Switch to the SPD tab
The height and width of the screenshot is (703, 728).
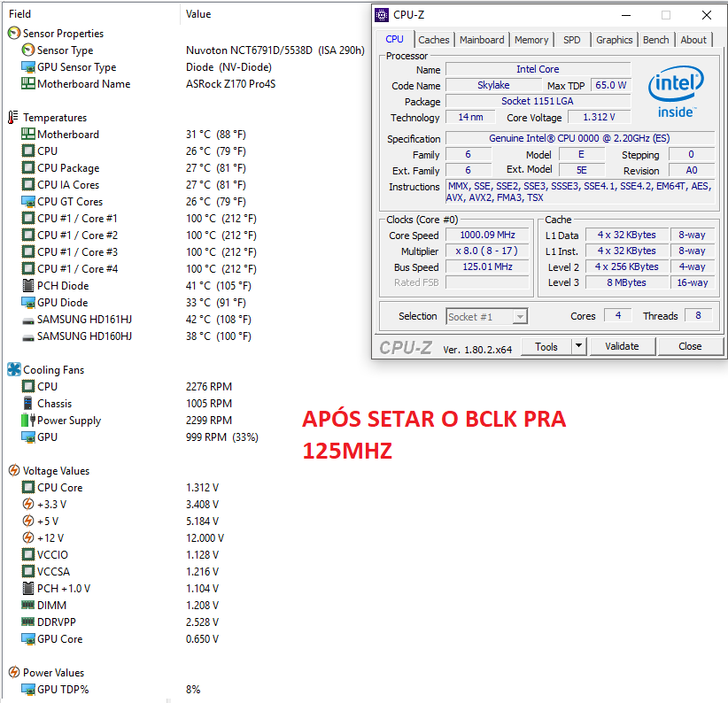point(571,40)
